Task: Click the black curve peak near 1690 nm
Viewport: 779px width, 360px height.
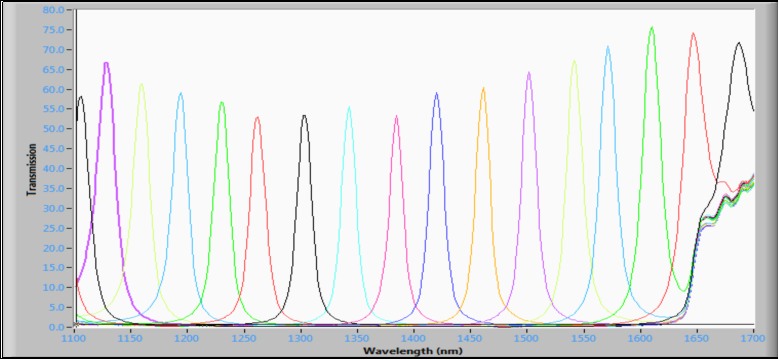Action: click(739, 44)
